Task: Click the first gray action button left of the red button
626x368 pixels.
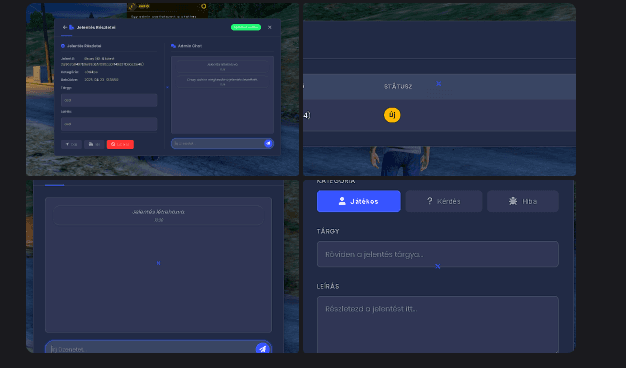Action: (x=71, y=144)
